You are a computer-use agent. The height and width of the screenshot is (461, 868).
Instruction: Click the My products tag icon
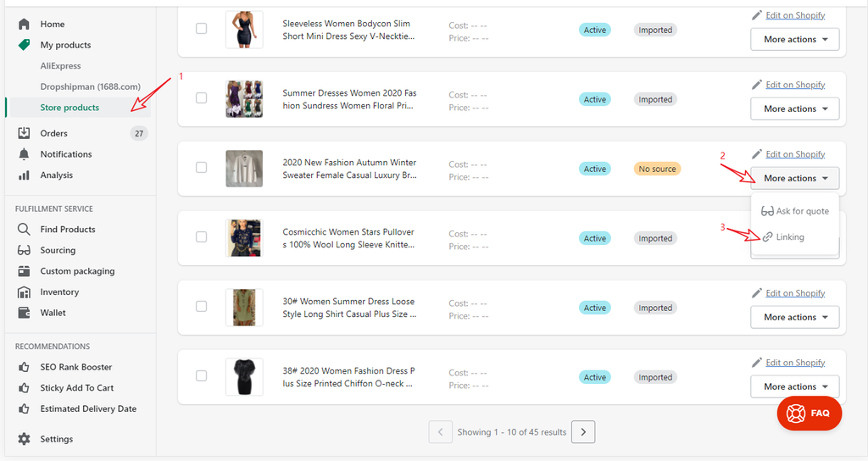pos(24,45)
